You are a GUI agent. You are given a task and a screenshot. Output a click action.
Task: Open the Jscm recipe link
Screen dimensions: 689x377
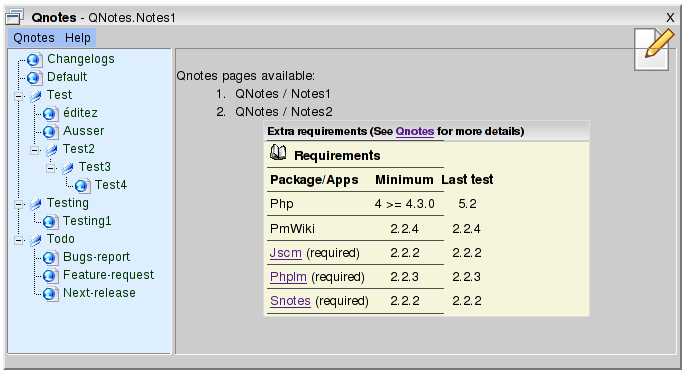click(x=286, y=253)
